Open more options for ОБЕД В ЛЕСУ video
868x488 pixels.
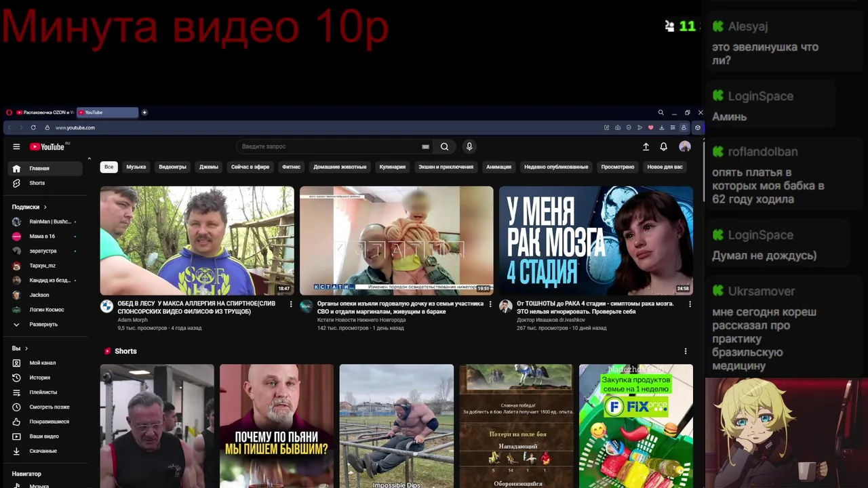[x=291, y=304]
